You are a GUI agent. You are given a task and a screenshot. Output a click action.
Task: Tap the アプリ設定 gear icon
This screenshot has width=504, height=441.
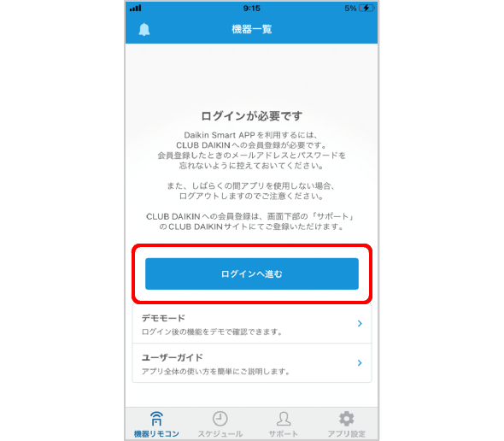[x=347, y=419]
